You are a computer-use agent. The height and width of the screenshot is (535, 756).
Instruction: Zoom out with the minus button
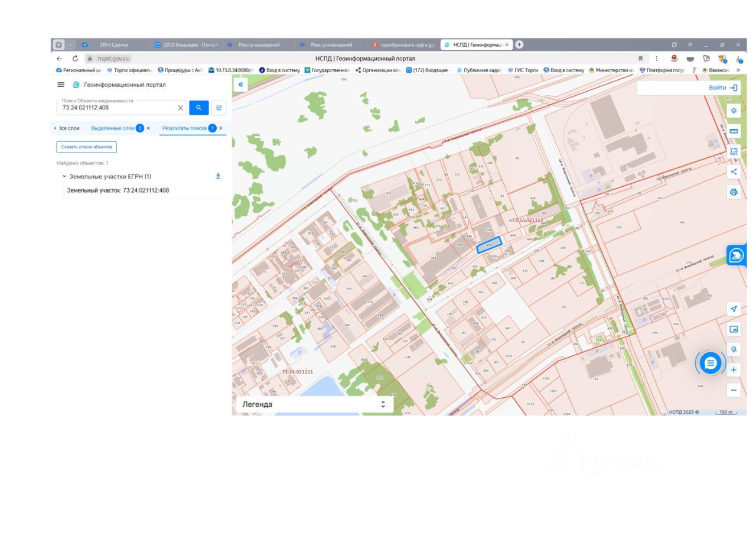click(x=734, y=390)
